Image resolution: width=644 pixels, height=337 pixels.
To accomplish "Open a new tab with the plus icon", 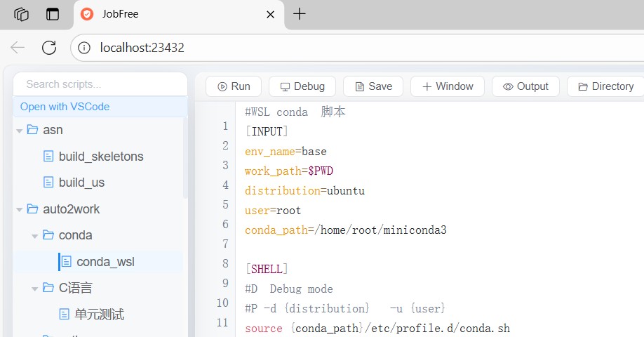I will (x=300, y=14).
